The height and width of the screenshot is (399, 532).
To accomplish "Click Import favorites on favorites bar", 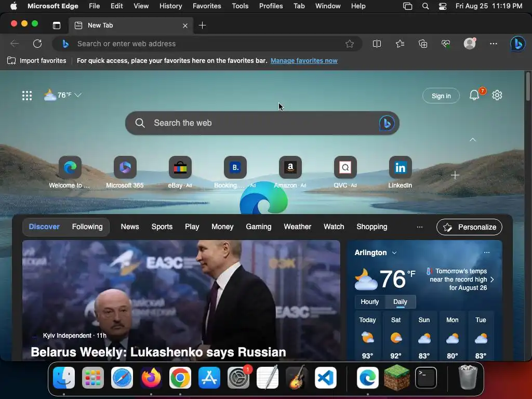I will [37, 61].
